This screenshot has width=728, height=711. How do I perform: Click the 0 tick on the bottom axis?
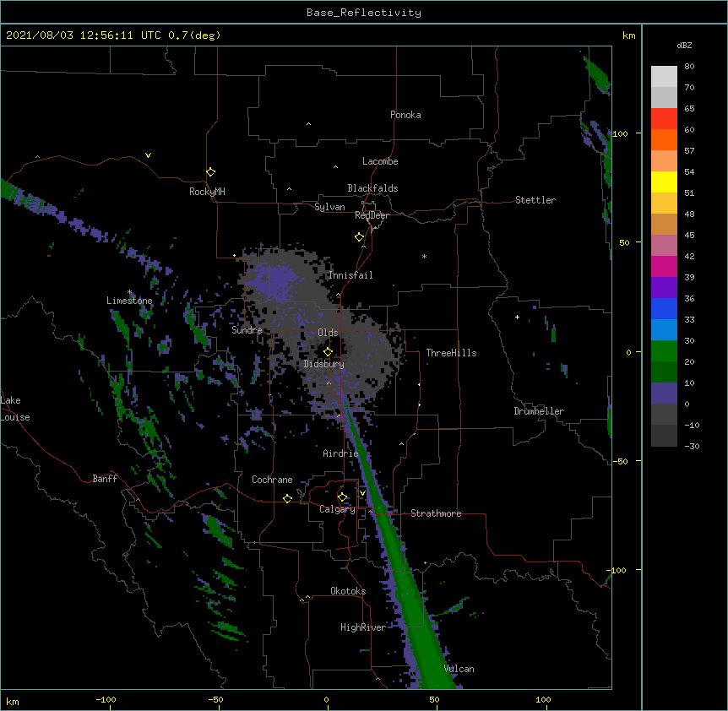(326, 699)
